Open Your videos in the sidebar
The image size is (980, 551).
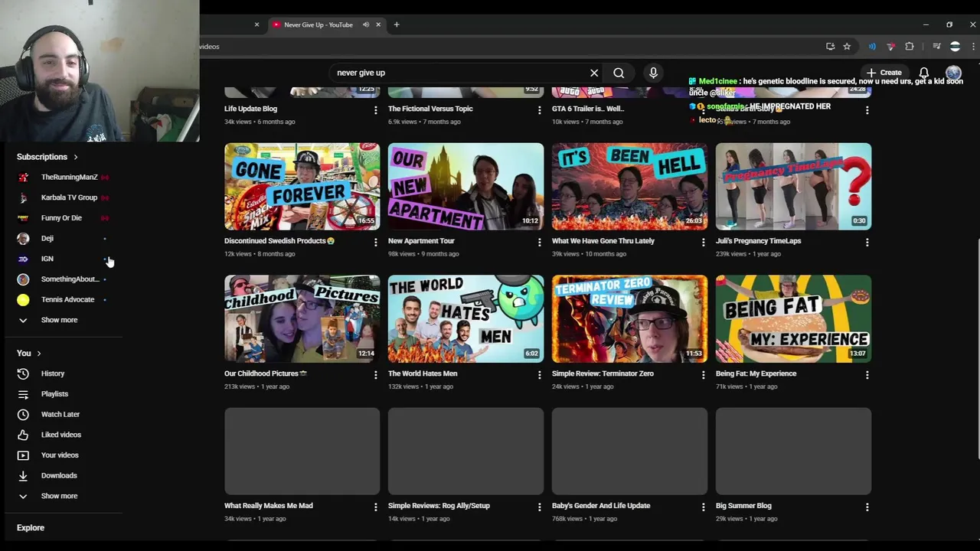(61, 455)
